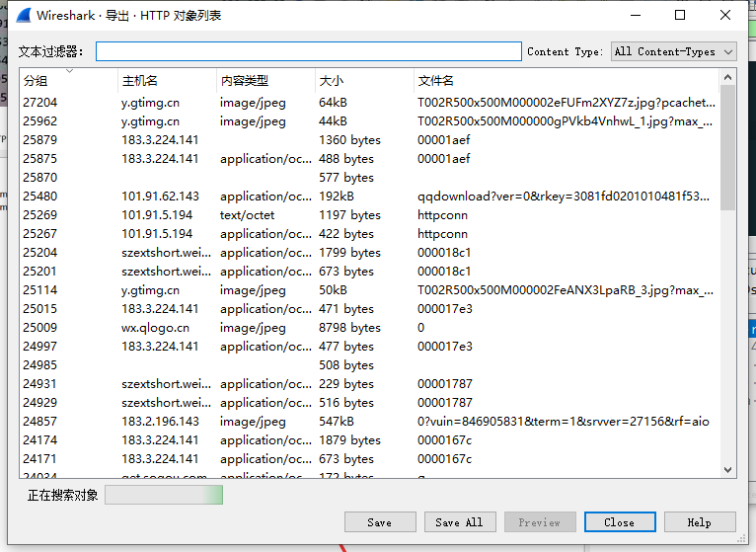Select packet 27204 row
This screenshot has width=756, height=552.
point(369,103)
